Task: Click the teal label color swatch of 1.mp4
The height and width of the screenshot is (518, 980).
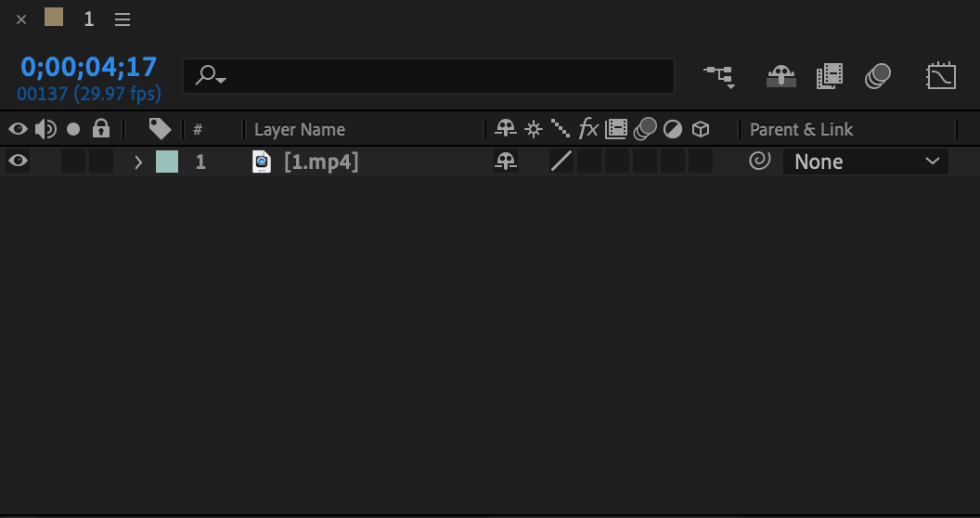Action: (167, 162)
